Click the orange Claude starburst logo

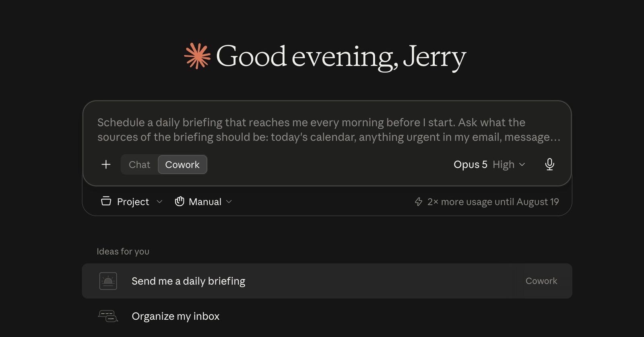point(197,56)
